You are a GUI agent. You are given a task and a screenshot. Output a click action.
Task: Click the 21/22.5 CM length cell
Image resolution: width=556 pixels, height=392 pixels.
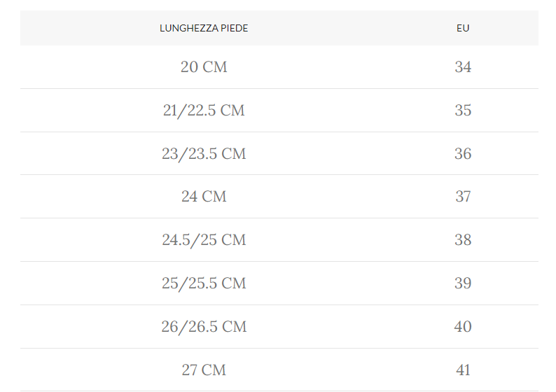coord(204,111)
